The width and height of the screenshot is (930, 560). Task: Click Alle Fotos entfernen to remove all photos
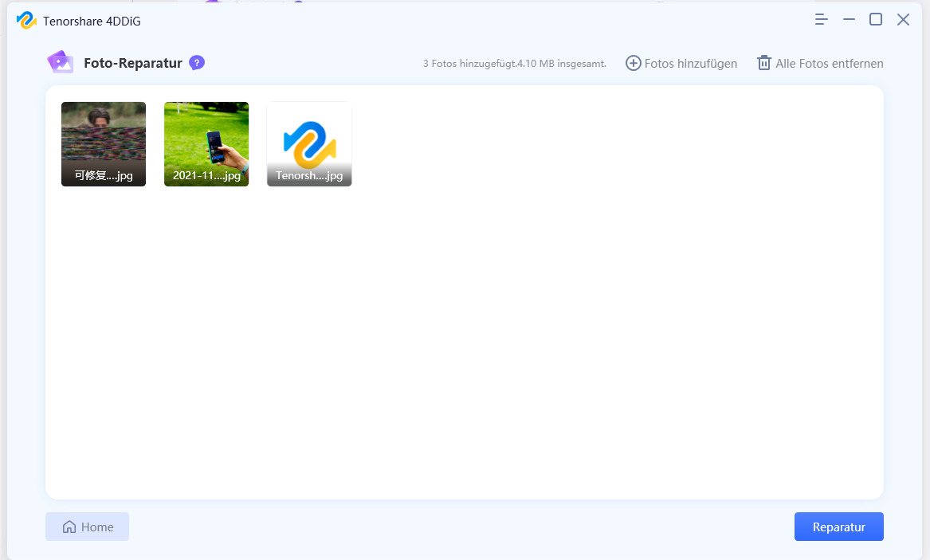coord(820,64)
